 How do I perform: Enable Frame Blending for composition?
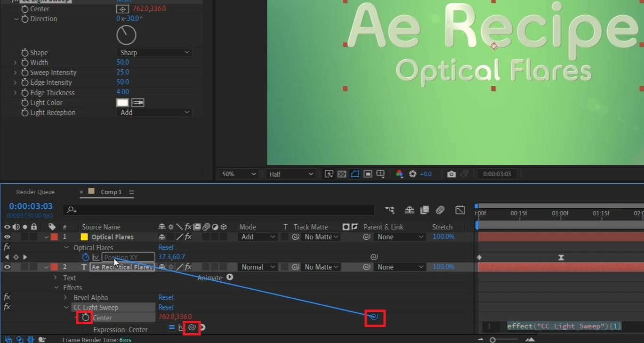(425, 210)
